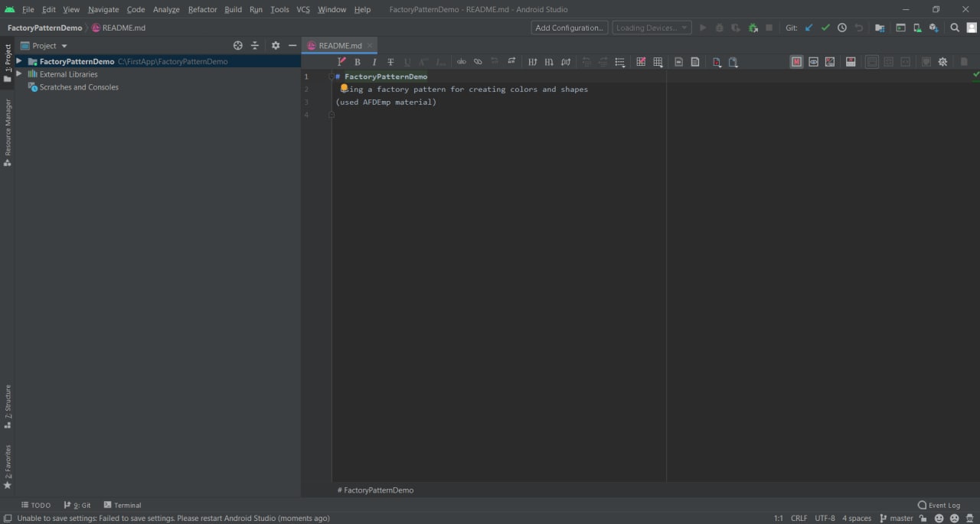
Task: Open the SDK Manager icon
Action: click(933, 28)
